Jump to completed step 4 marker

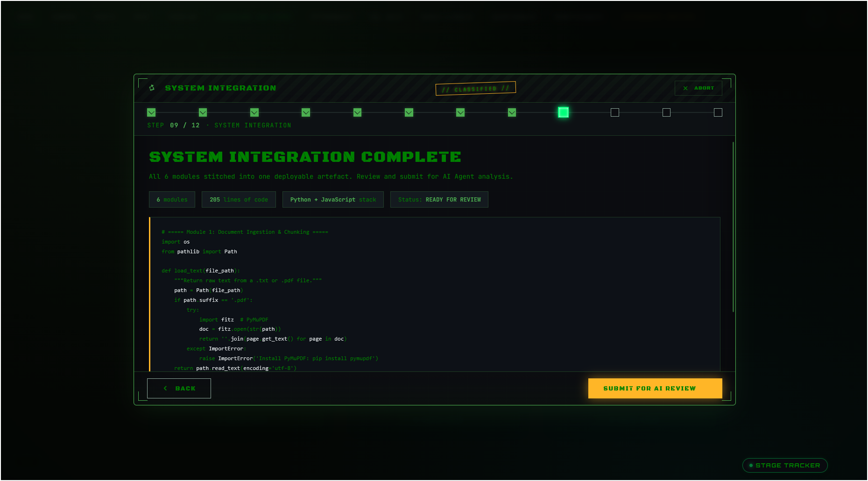coord(306,112)
